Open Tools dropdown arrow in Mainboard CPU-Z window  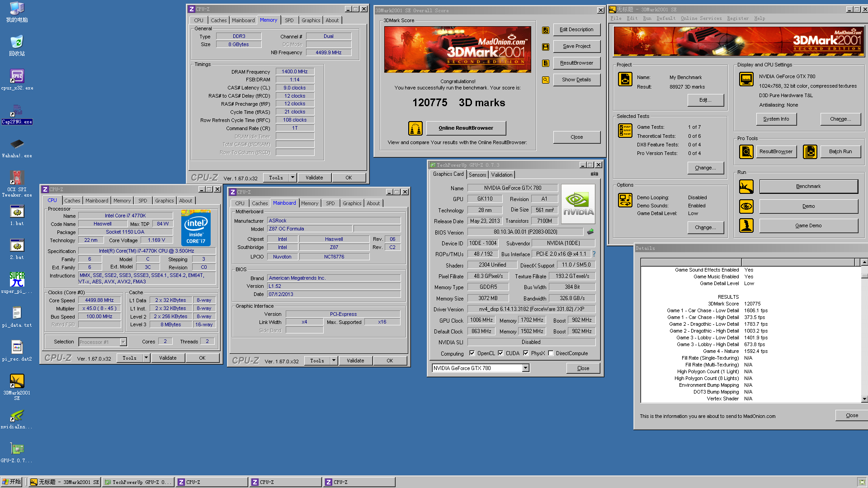pyautogui.click(x=334, y=361)
